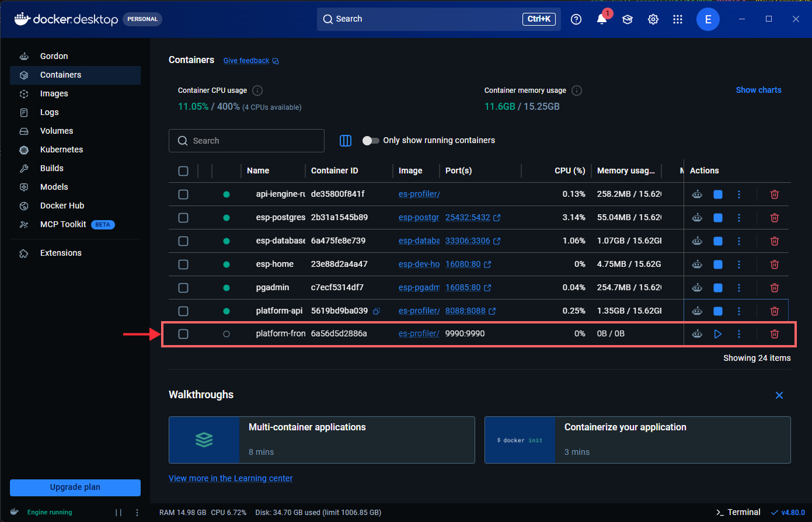Delete the pgadmin container

(775, 288)
